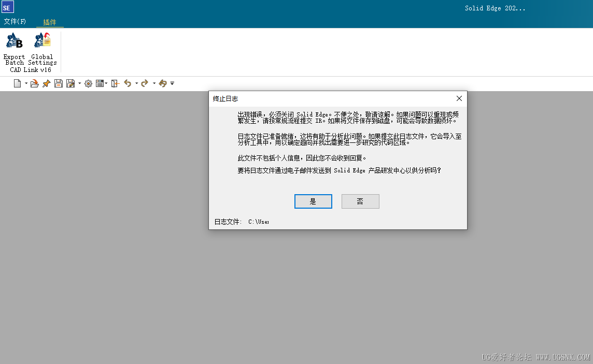Click the 日志文件: label
Screen dimensions: 593x364
[x=228, y=222]
